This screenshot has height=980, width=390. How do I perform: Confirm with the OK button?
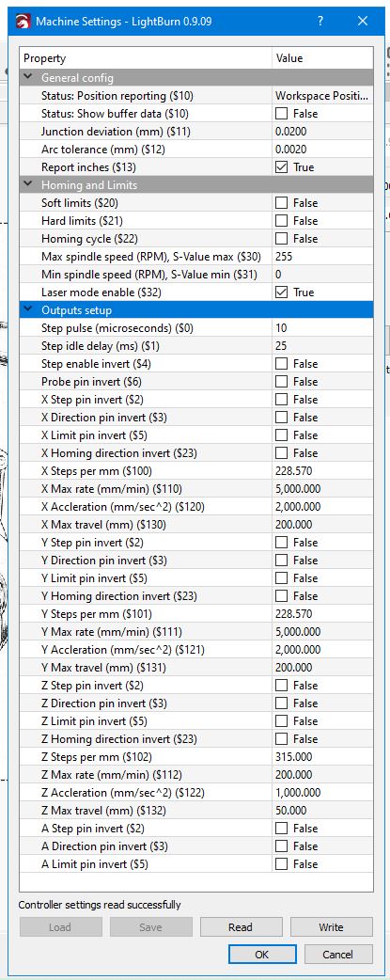click(x=262, y=955)
